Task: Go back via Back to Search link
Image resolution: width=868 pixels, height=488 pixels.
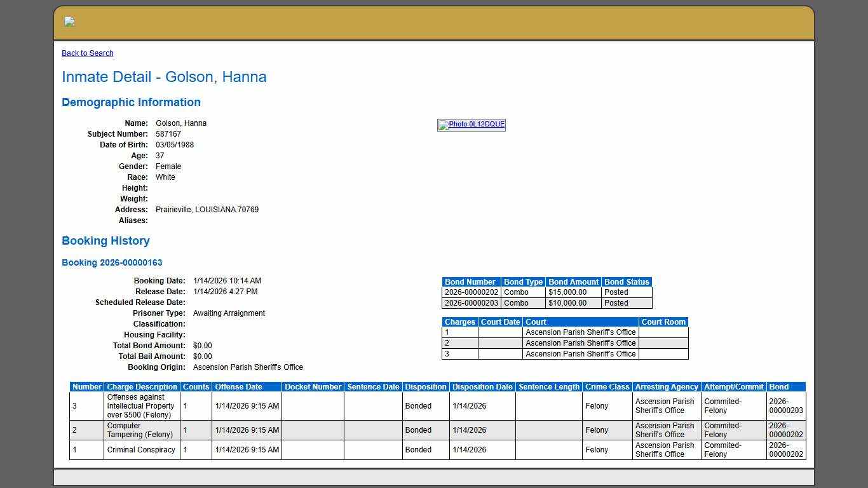Action: pyautogui.click(x=87, y=53)
